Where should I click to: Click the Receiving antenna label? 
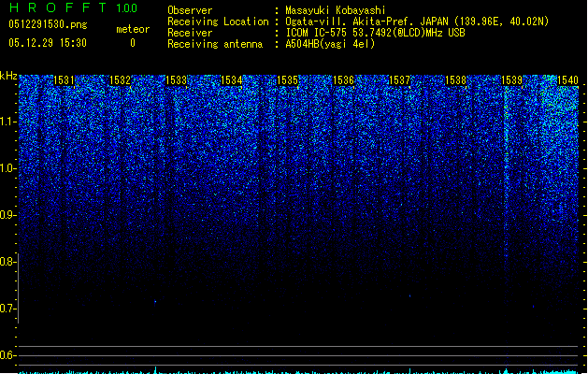215,44
